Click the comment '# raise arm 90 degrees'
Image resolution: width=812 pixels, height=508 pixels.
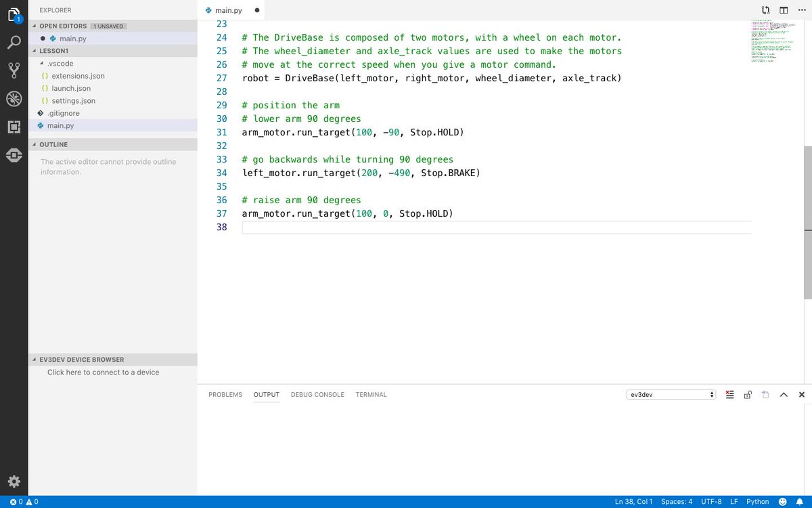(x=301, y=200)
